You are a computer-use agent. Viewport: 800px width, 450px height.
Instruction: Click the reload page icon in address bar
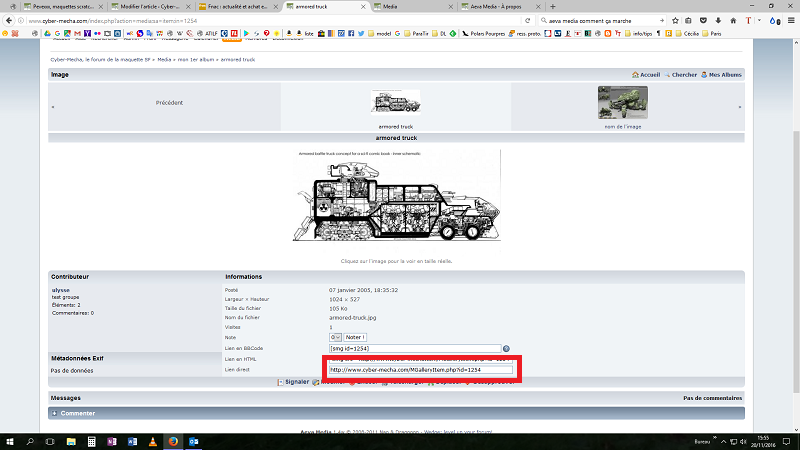click(x=528, y=20)
